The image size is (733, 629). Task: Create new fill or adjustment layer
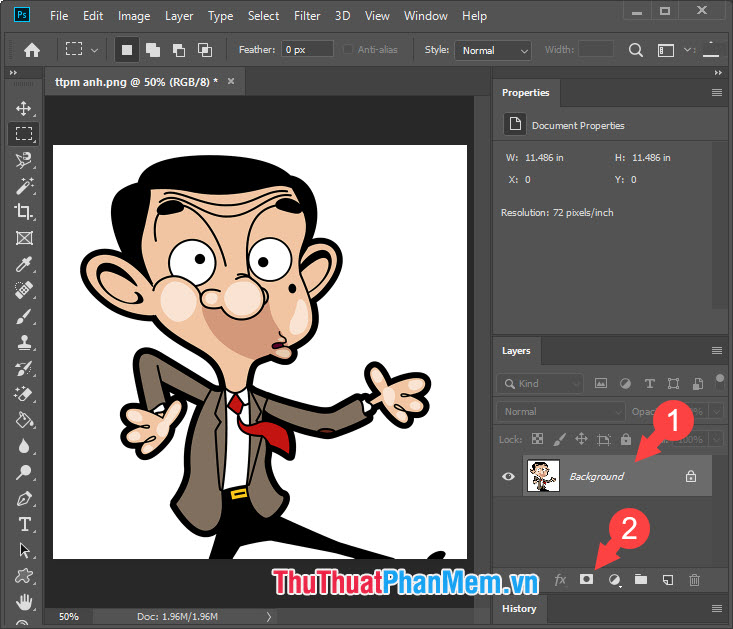point(614,580)
